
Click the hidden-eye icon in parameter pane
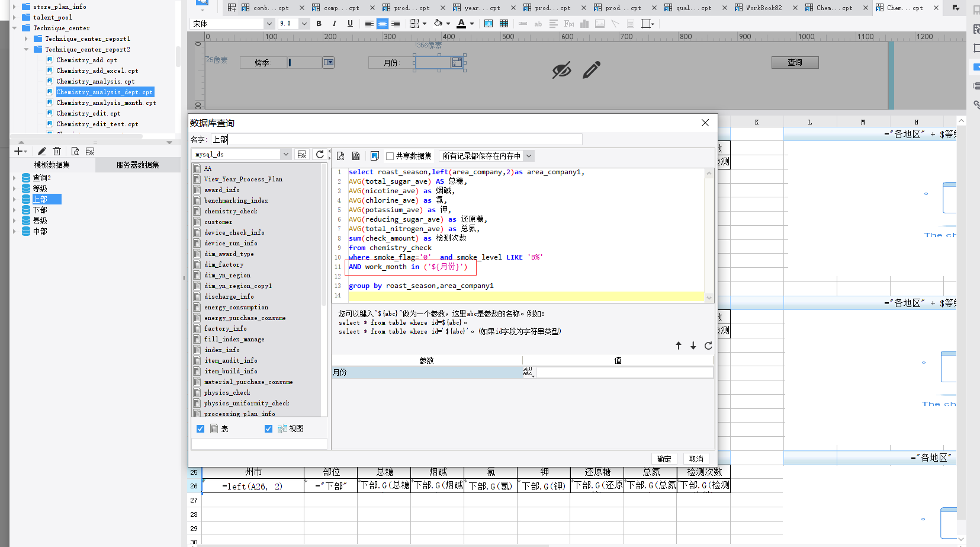[x=562, y=70]
